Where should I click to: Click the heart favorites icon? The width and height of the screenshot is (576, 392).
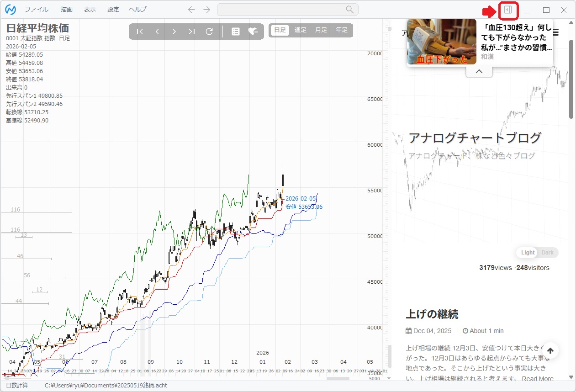tap(253, 32)
